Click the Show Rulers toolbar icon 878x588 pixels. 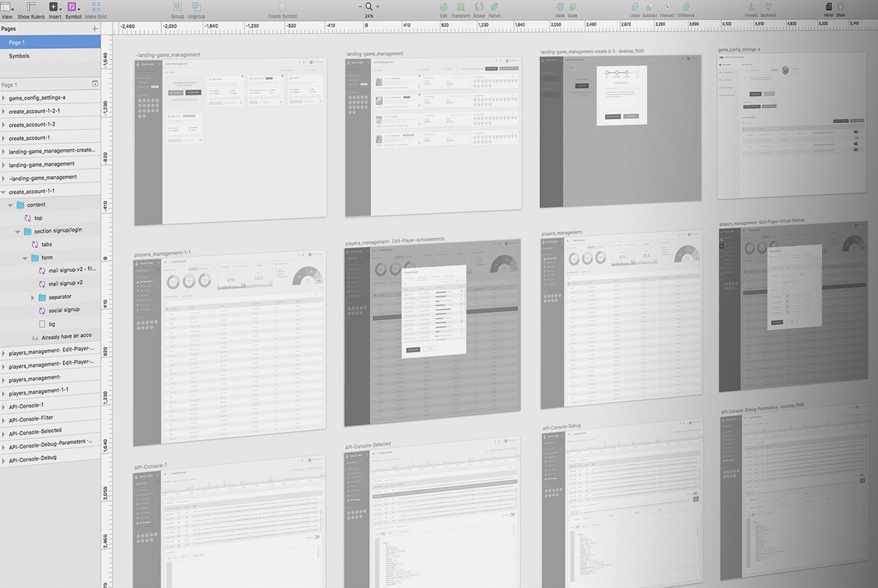(31, 6)
